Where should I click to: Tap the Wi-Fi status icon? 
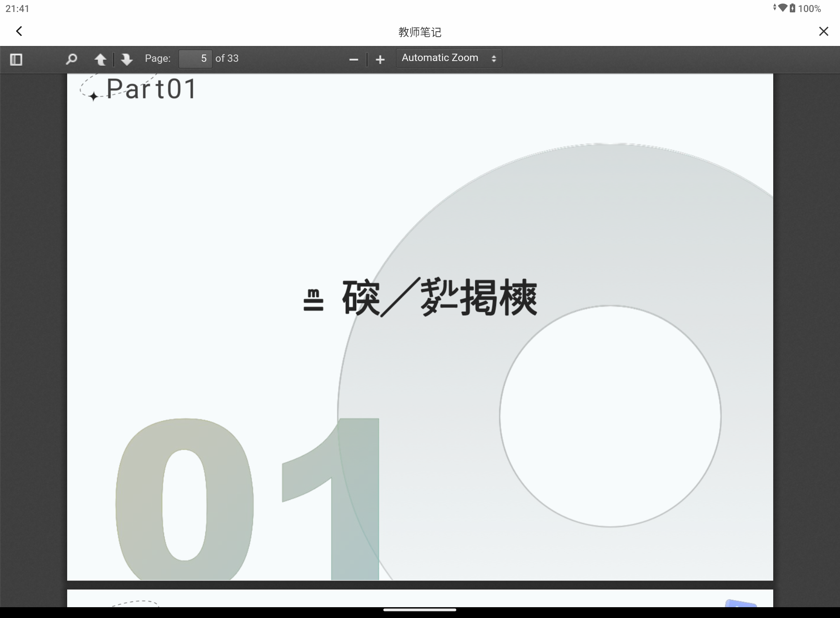point(782,8)
